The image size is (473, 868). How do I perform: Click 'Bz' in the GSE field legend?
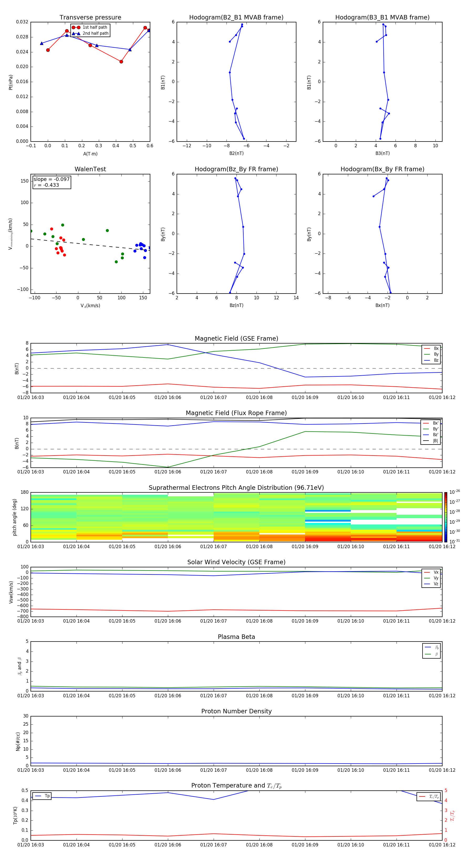click(x=436, y=360)
